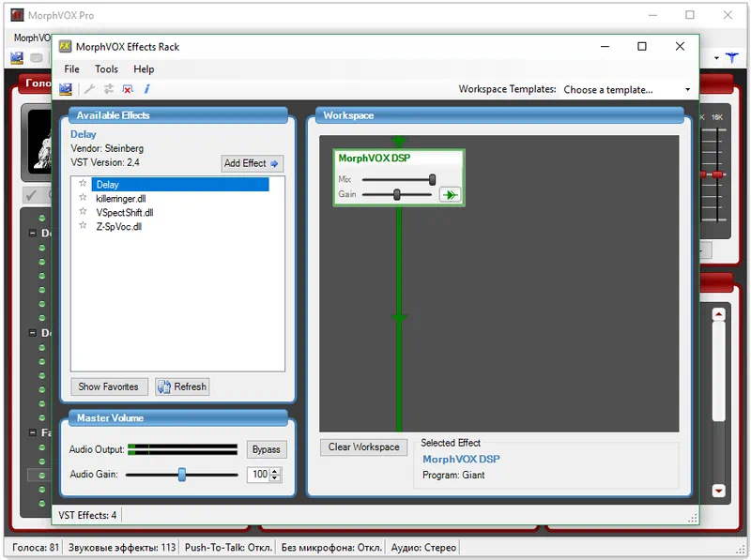Image resolution: width=751 pixels, height=560 pixels.
Task: Click the Audio Gain value field showing 100
Action: click(259, 475)
